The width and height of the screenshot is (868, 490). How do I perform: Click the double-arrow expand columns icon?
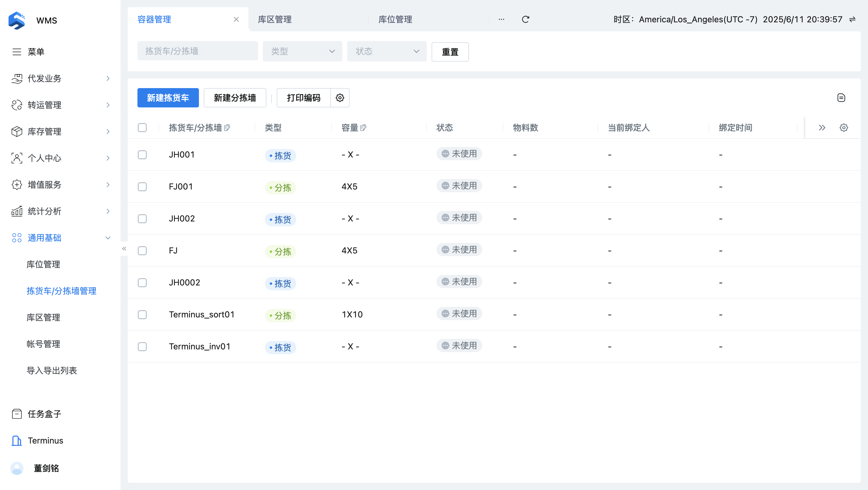[822, 127]
